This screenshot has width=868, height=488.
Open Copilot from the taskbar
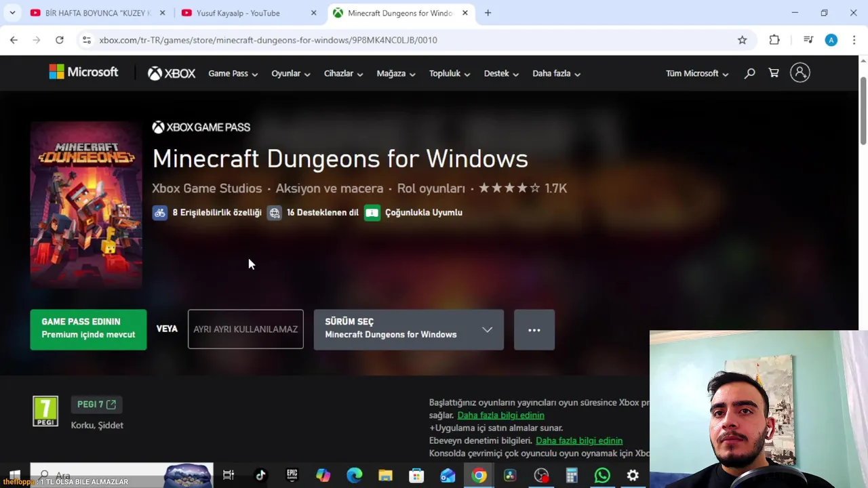(x=323, y=475)
